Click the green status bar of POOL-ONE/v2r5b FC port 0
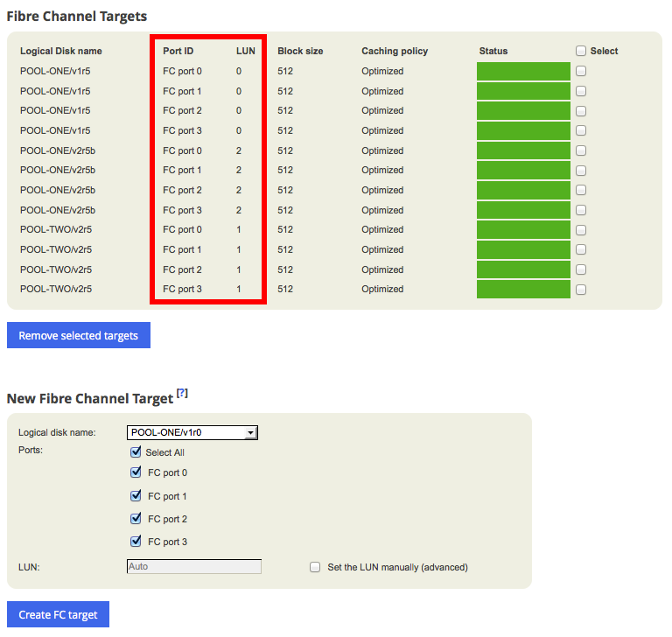This screenshot has height=637, width=672. click(x=523, y=150)
